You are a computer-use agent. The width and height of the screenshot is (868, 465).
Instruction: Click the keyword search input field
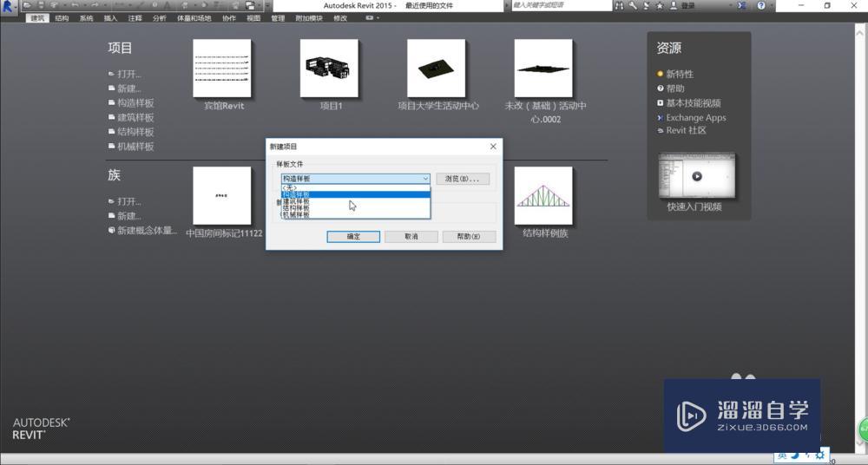561,5
